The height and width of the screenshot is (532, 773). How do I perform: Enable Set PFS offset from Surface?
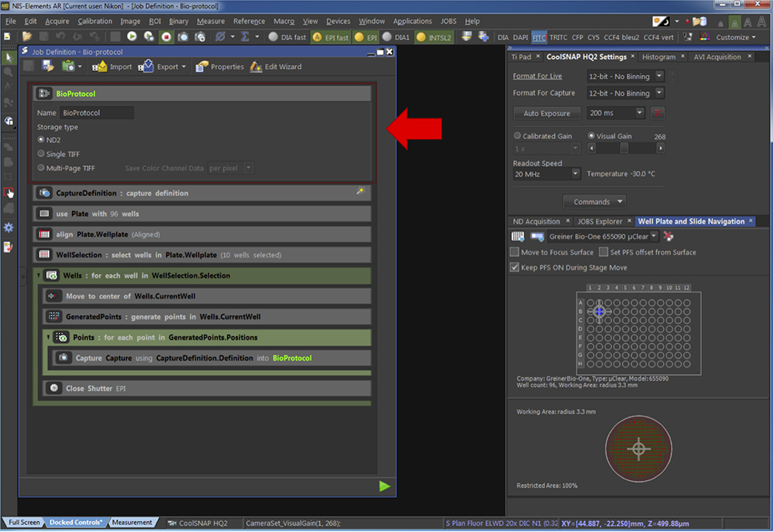click(604, 252)
